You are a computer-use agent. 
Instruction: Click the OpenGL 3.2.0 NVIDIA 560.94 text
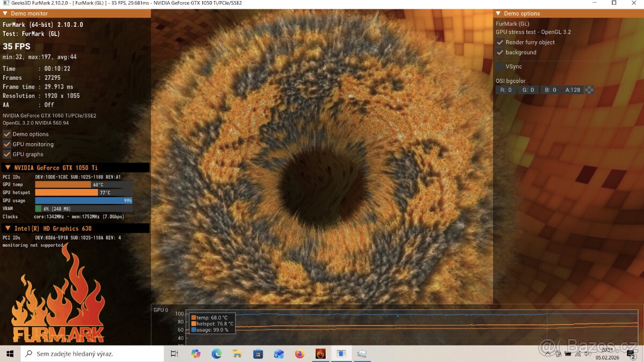(x=36, y=123)
